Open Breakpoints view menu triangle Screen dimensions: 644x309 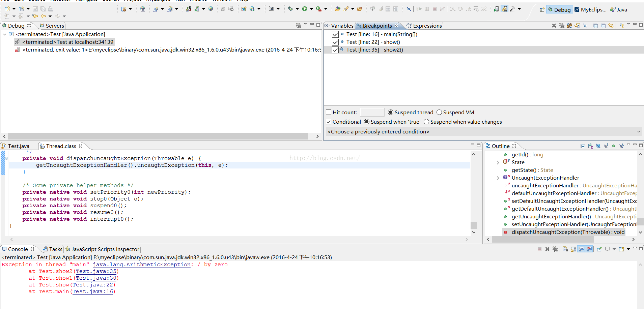[628, 25]
